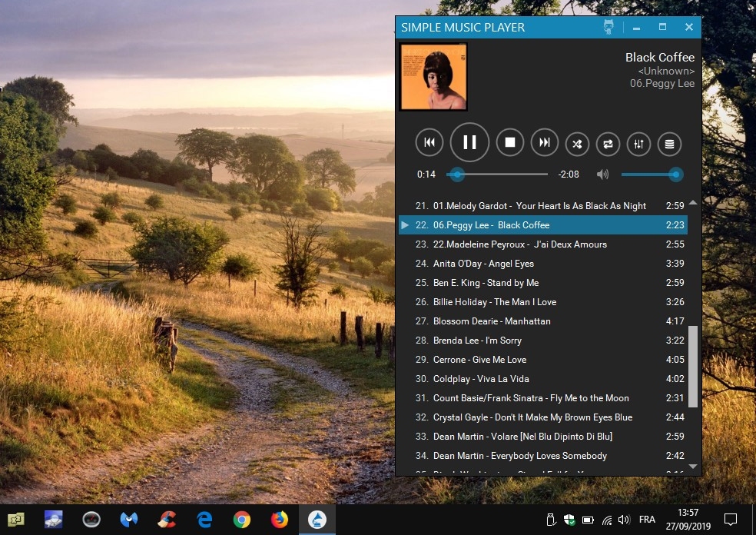Open the first green taskbar icon

click(x=16, y=520)
